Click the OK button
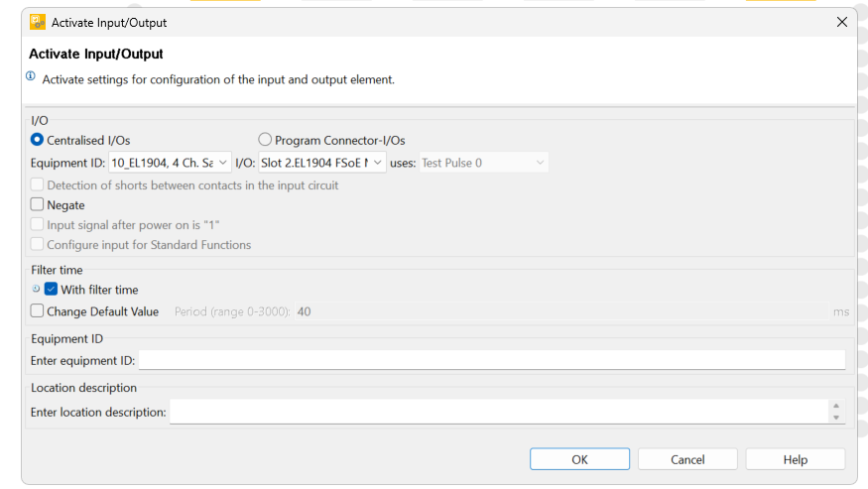868x489 pixels. pos(579,459)
